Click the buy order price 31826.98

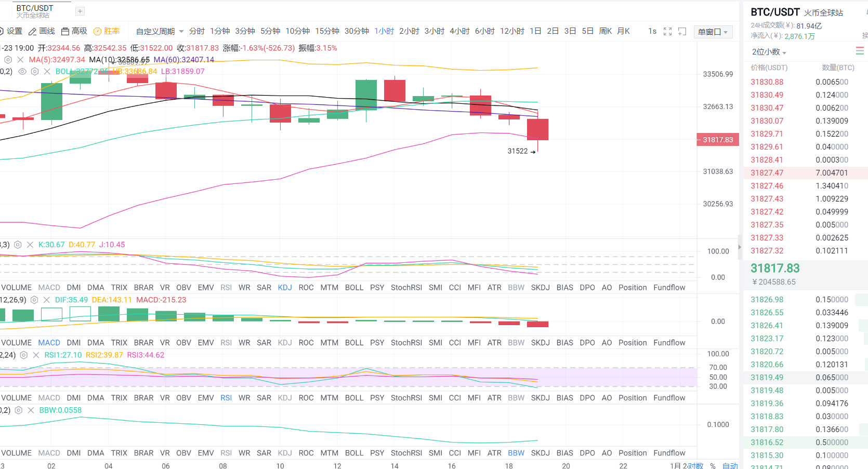[767, 300]
